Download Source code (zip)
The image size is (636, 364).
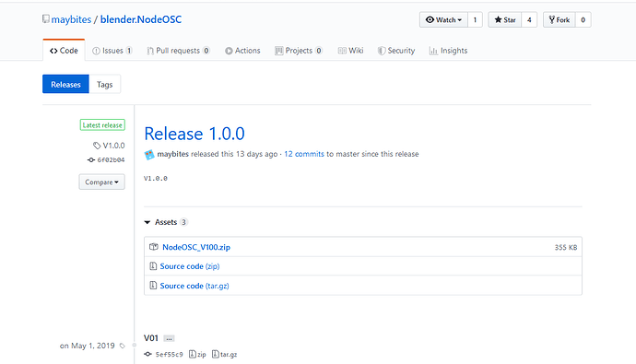tap(190, 266)
